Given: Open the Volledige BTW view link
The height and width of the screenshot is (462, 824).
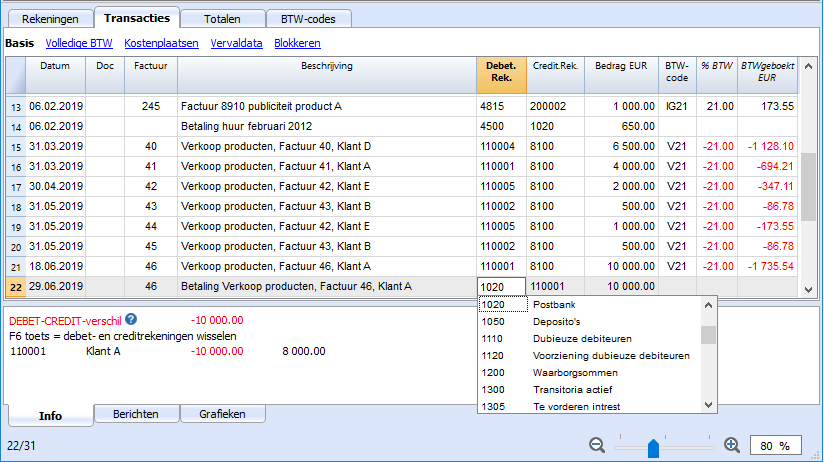Looking at the screenshot, I should click(x=79, y=43).
